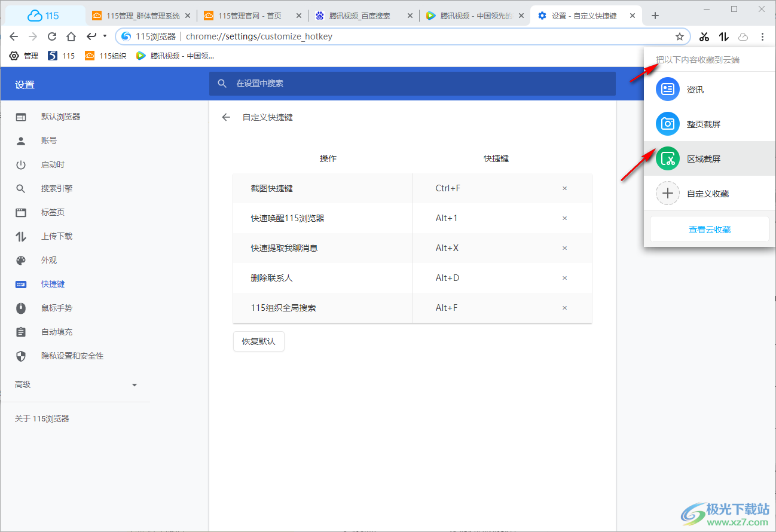Bookmark this page with the star icon
Image resolution: width=776 pixels, height=532 pixels.
click(680, 36)
